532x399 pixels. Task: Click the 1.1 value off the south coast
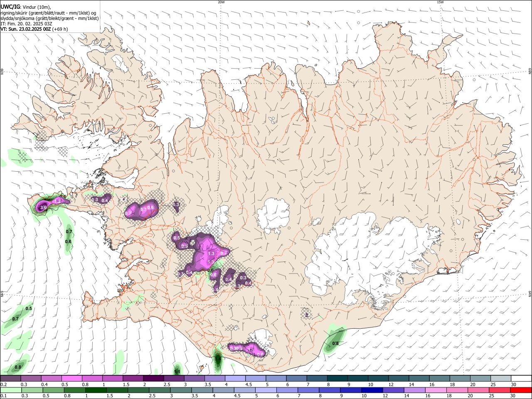[177, 372]
